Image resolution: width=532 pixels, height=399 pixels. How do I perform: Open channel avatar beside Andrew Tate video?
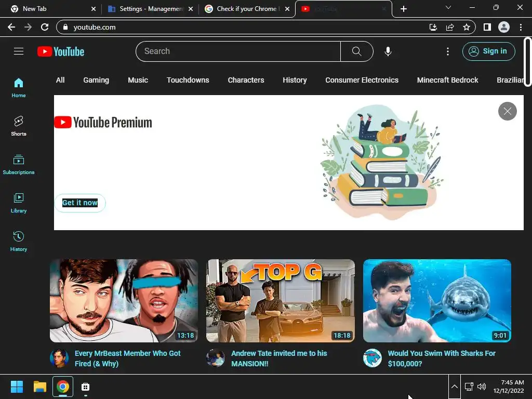tap(216, 358)
